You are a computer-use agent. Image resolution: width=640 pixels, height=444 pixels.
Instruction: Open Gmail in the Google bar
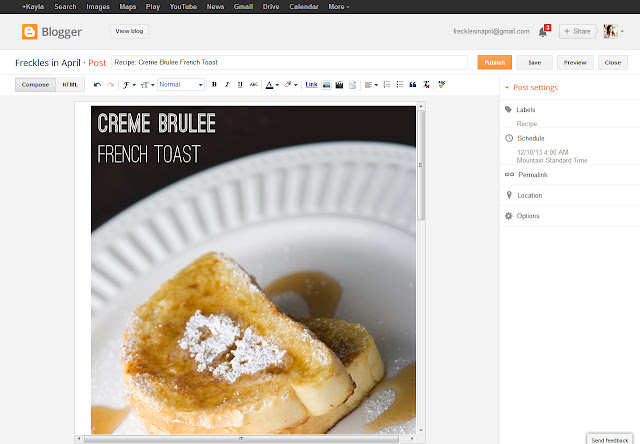[x=243, y=7]
